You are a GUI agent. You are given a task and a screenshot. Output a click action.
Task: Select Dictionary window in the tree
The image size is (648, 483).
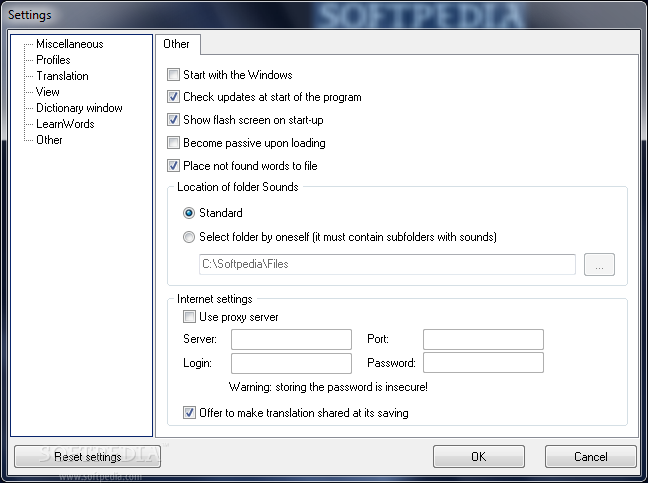(x=79, y=108)
